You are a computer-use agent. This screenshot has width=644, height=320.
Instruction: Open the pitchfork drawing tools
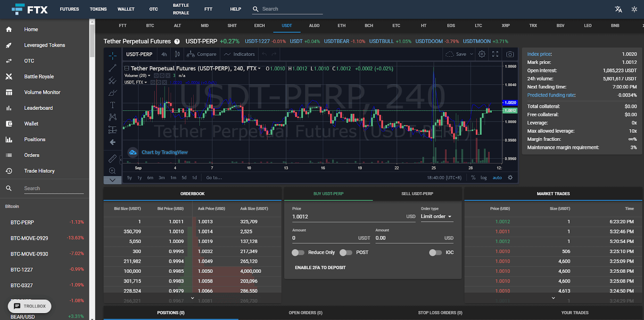coord(113,81)
